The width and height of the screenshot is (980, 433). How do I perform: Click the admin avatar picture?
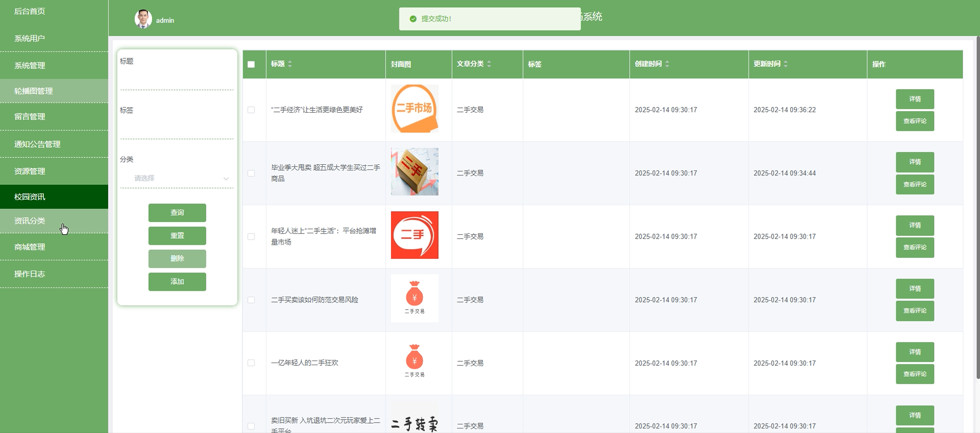tap(143, 19)
